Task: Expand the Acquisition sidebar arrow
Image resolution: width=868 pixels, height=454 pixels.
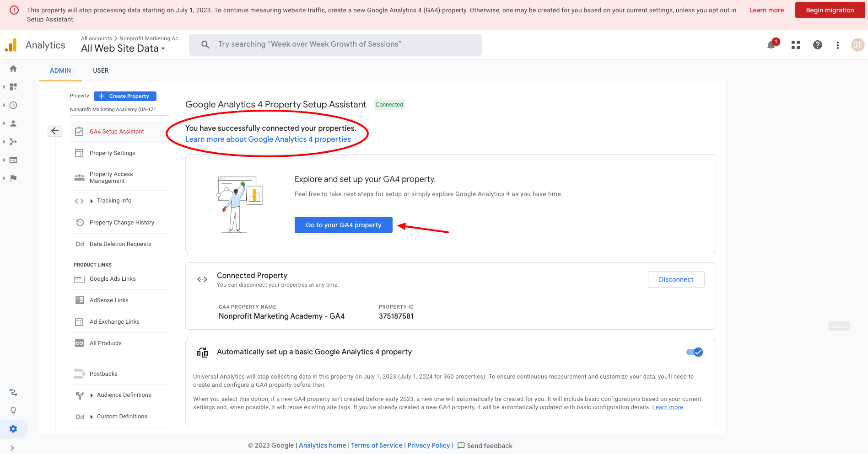Action: (4, 142)
